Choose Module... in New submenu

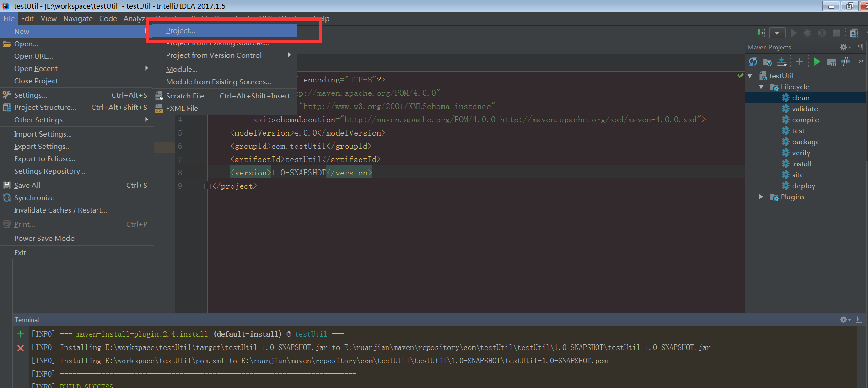224,69
